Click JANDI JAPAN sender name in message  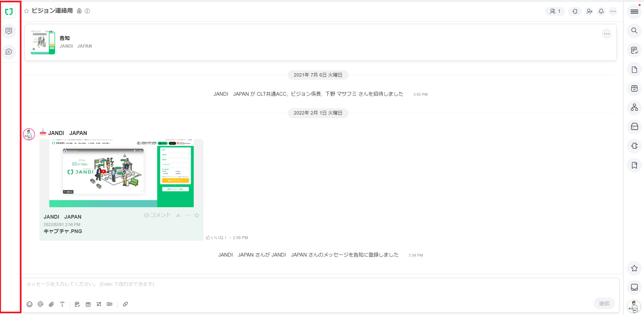[x=67, y=133]
